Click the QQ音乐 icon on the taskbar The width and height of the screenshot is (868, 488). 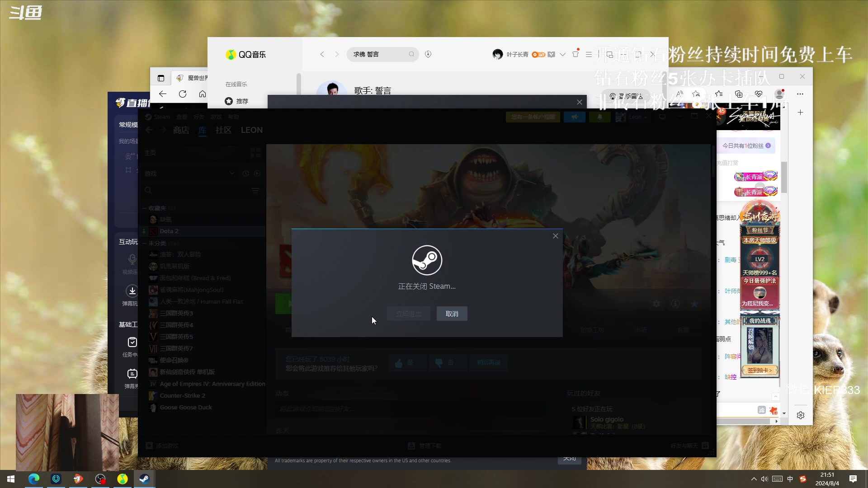(123, 479)
